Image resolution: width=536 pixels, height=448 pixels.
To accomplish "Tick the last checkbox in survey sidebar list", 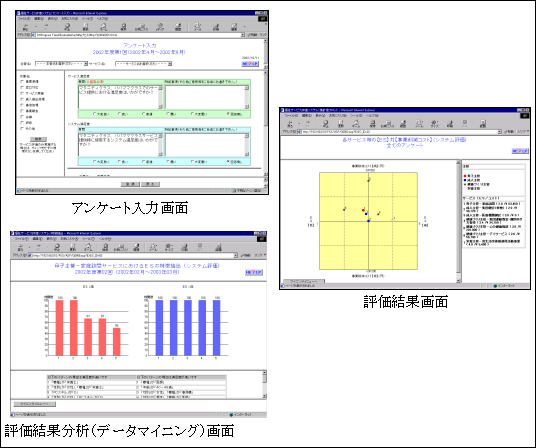I will (22, 128).
